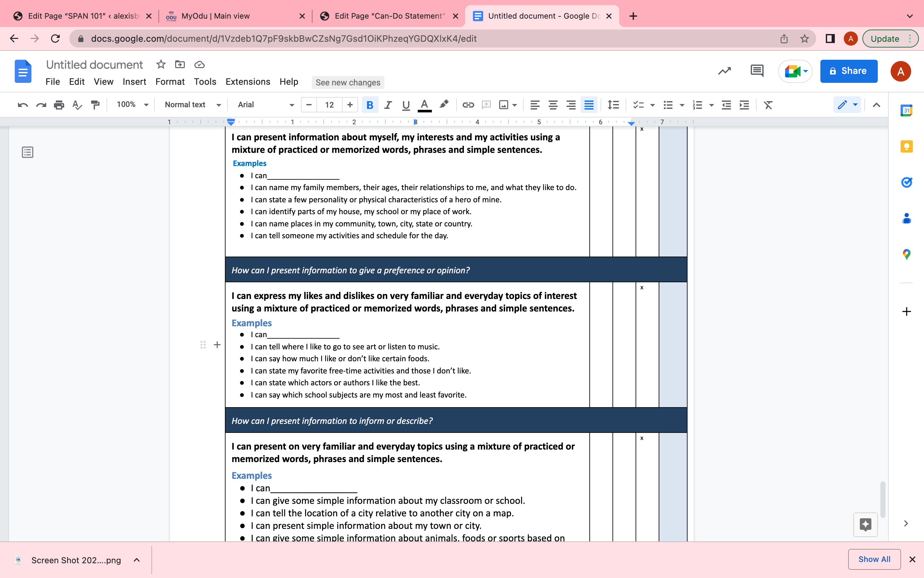Click the Insert link icon

(468, 105)
